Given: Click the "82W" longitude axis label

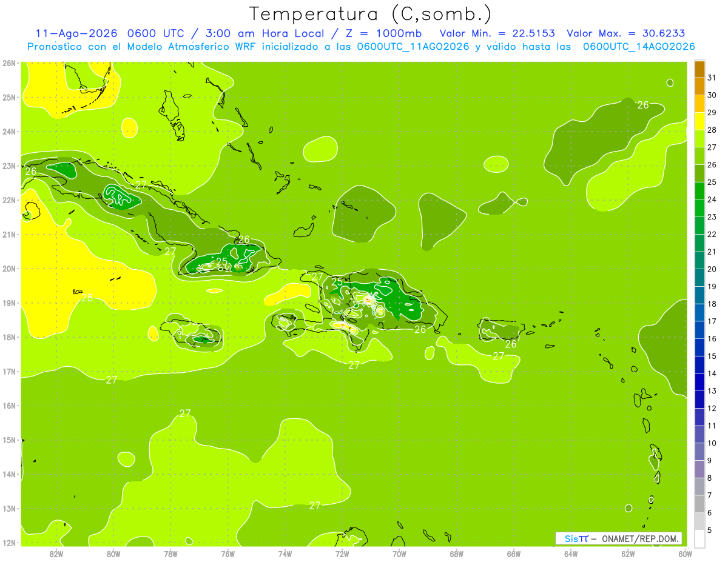Looking at the screenshot, I should [56, 554].
